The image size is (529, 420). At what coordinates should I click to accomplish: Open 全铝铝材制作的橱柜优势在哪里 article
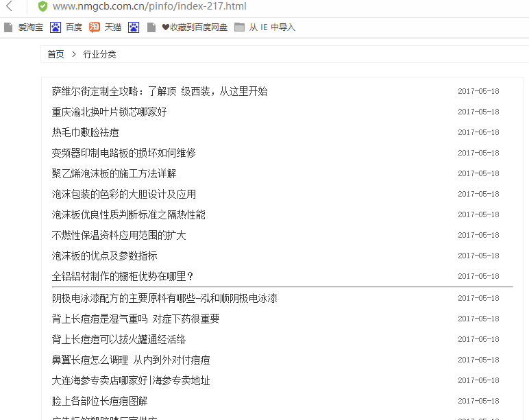point(123,276)
